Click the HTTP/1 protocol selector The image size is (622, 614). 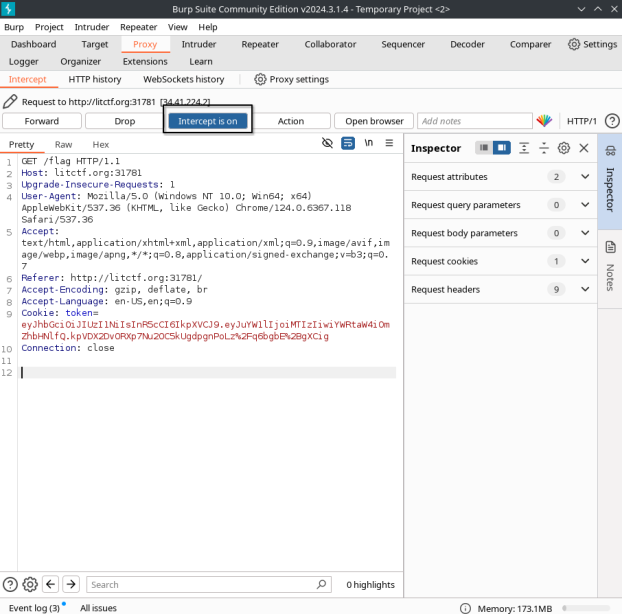(582, 121)
